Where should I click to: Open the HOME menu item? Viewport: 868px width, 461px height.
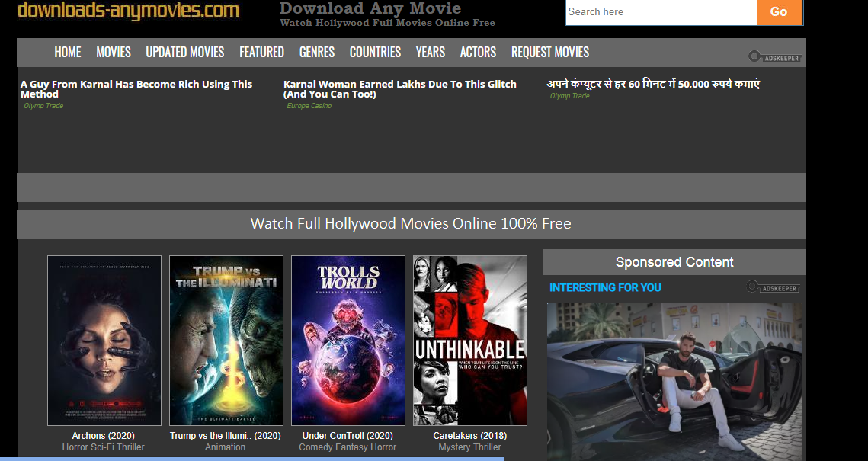coord(68,52)
